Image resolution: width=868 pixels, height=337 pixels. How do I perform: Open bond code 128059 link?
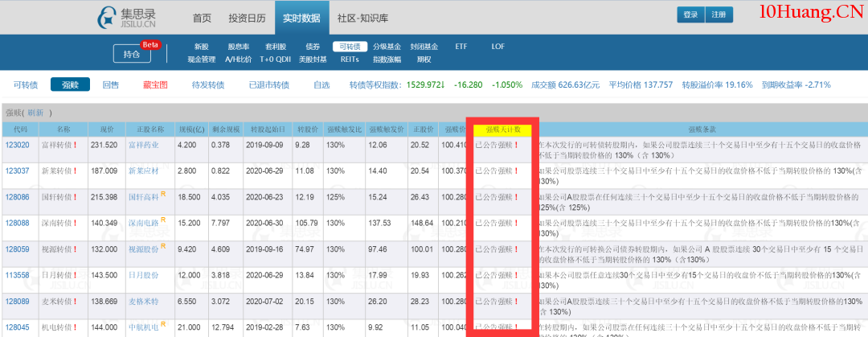(x=17, y=249)
